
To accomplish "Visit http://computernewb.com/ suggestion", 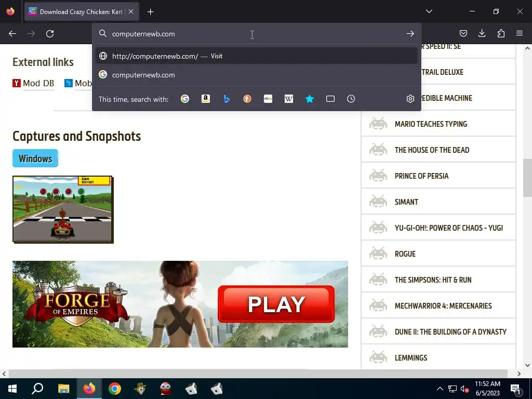I will (257, 56).
